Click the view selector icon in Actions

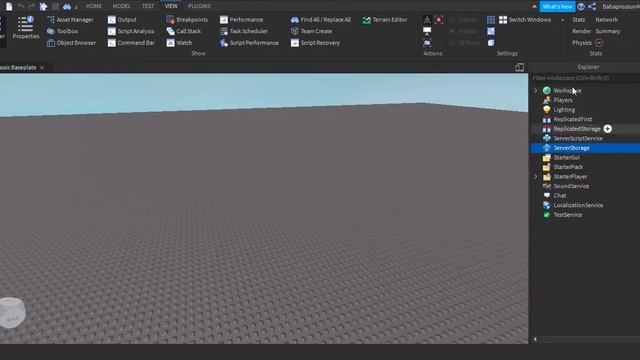427,20
